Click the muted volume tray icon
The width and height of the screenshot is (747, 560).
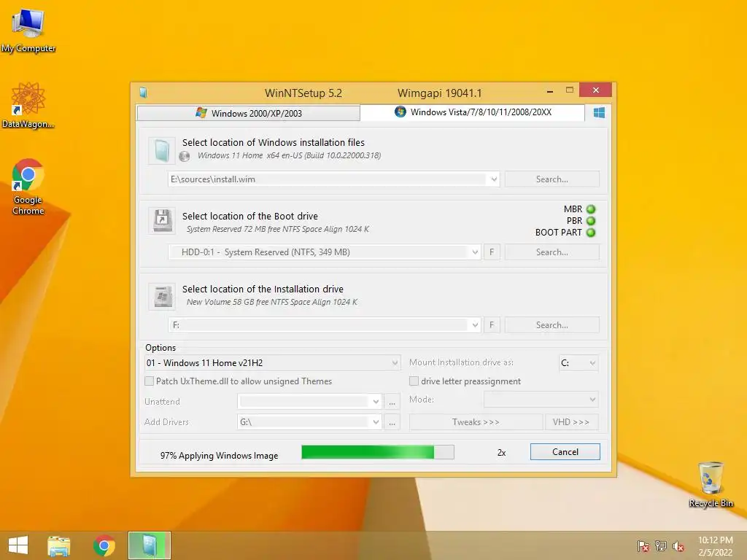pyautogui.click(x=678, y=545)
